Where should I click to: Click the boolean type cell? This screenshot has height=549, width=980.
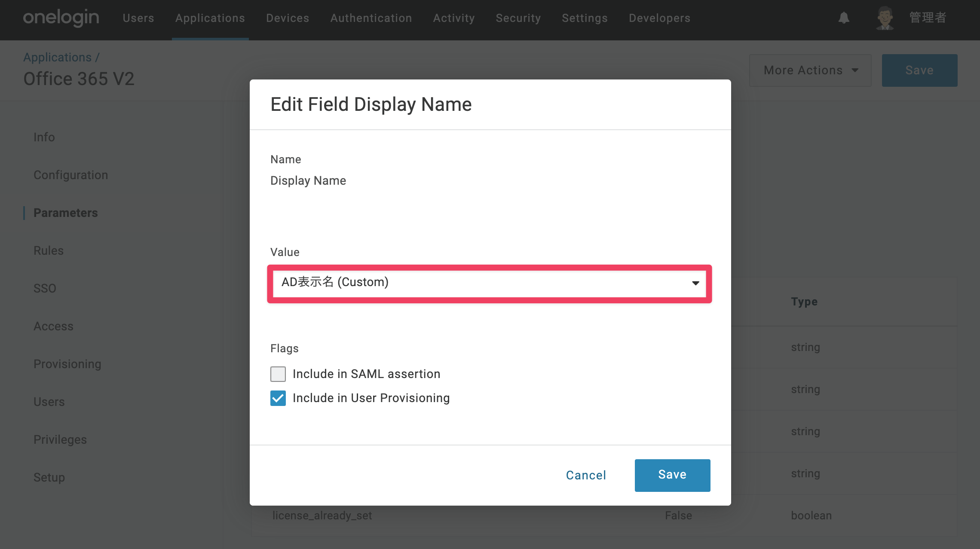pos(812,515)
